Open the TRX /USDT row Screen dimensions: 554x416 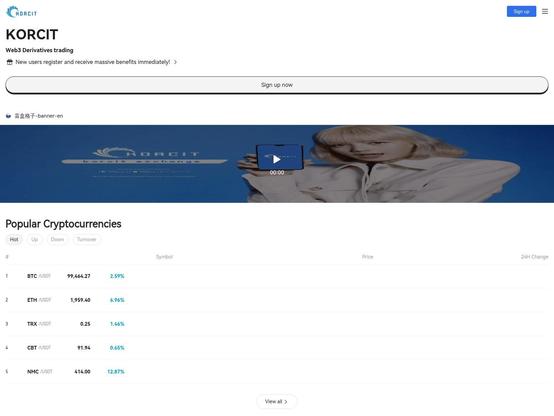click(x=277, y=324)
